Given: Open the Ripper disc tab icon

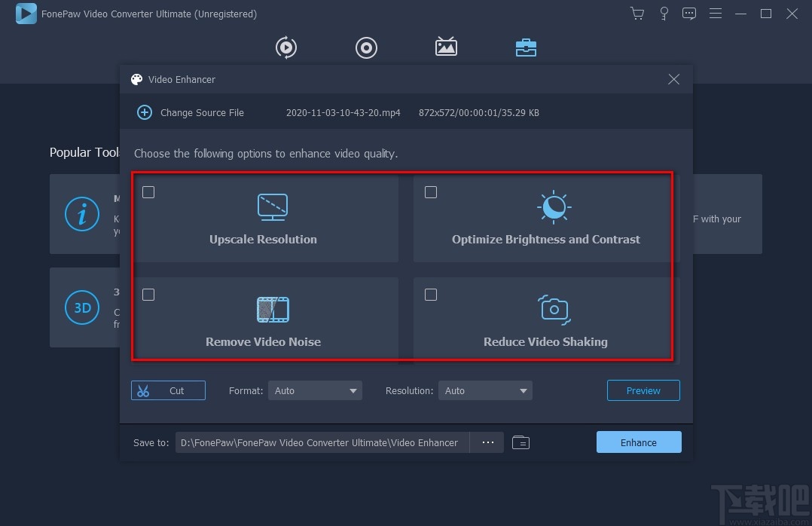Looking at the screenshot, I should click(x=366, y=47).
